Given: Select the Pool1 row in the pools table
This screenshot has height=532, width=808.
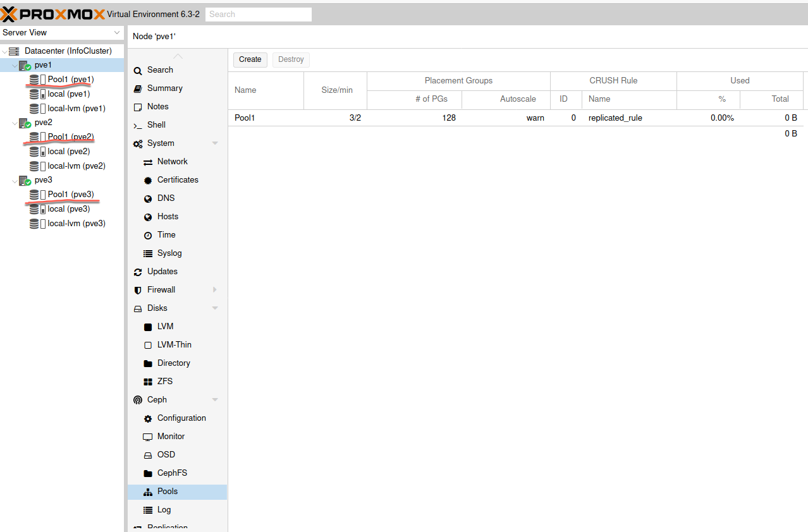Looking at the screenshot, I should point(515,118).
